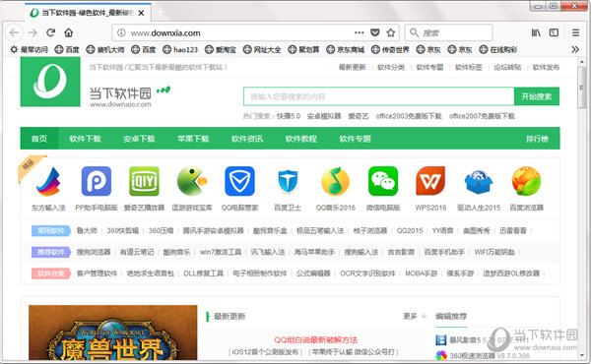Bookmark this page with the star icon
This screenshot has height=364, width=591.
pos(391,32)
